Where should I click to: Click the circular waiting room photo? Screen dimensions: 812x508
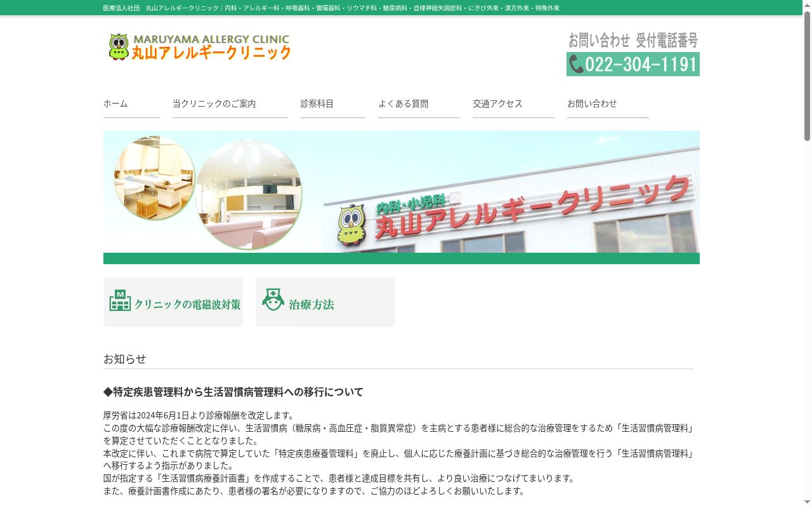pos(154,178)
